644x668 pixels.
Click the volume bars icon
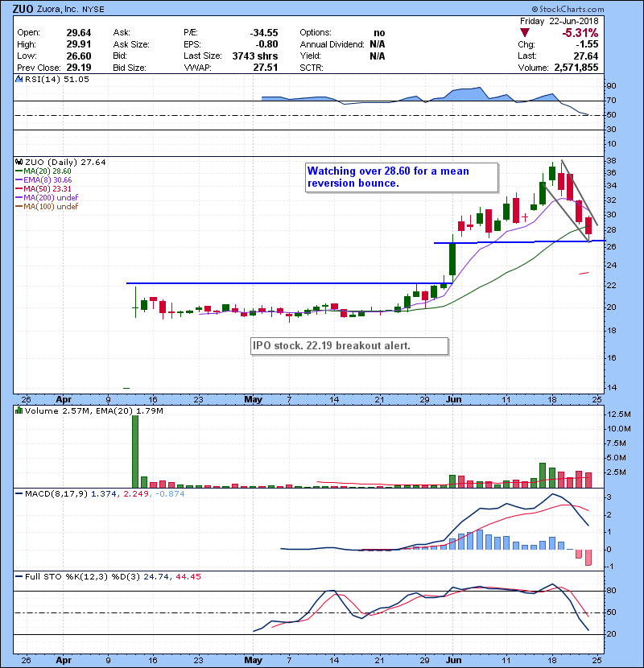point(19,411)
